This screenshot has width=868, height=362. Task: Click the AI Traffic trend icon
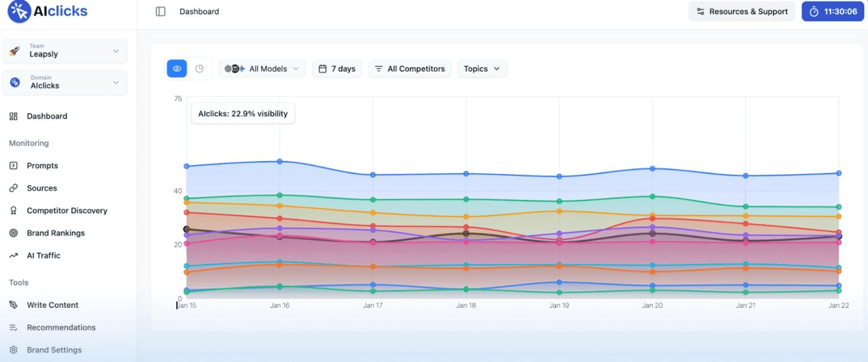point(14,256)
